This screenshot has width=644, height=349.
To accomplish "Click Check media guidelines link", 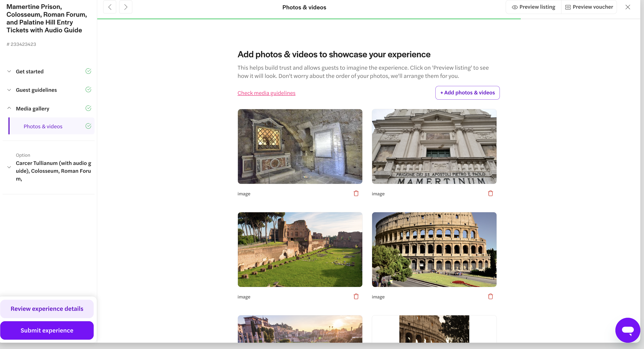I will (266, 93).
